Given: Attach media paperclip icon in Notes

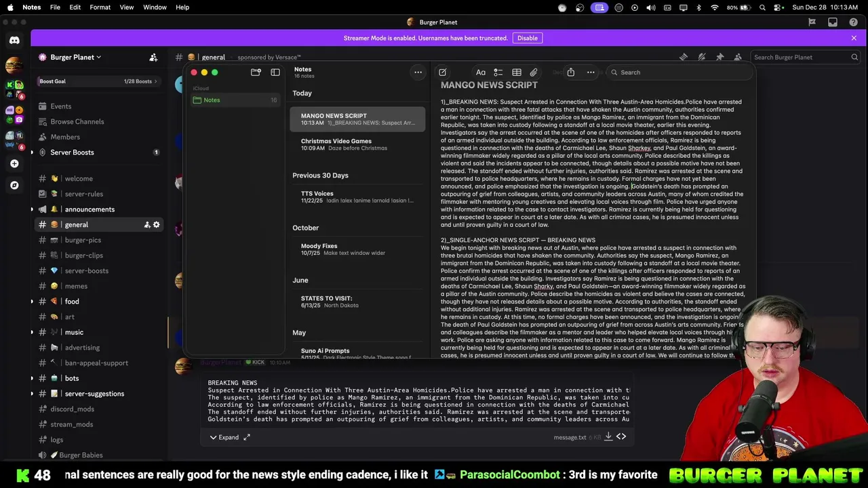Looking at the screenshot, I should [x=534, y=72].
